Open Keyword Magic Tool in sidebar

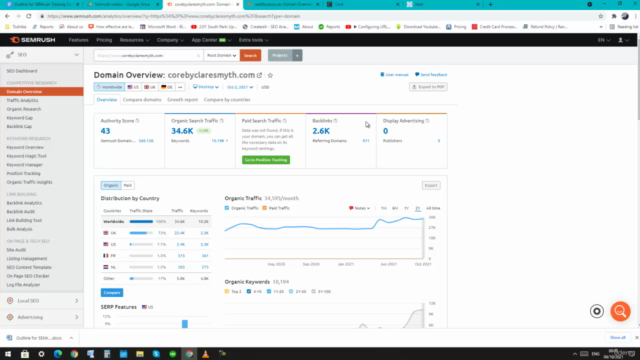pyautogui.click(x=27, y=156)
